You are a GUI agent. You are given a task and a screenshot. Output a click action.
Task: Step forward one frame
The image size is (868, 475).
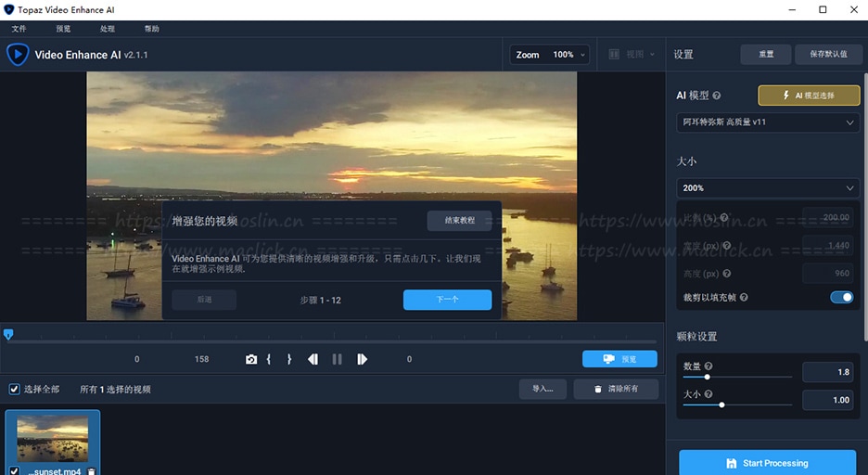coord(362,359)
